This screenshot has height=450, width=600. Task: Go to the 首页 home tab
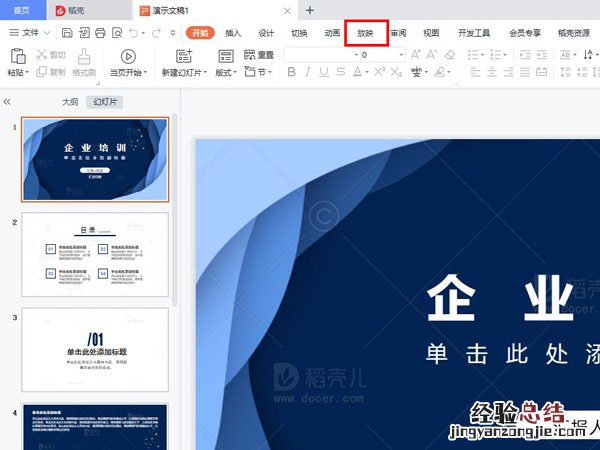pyautogui.click(x=22, y=10)
